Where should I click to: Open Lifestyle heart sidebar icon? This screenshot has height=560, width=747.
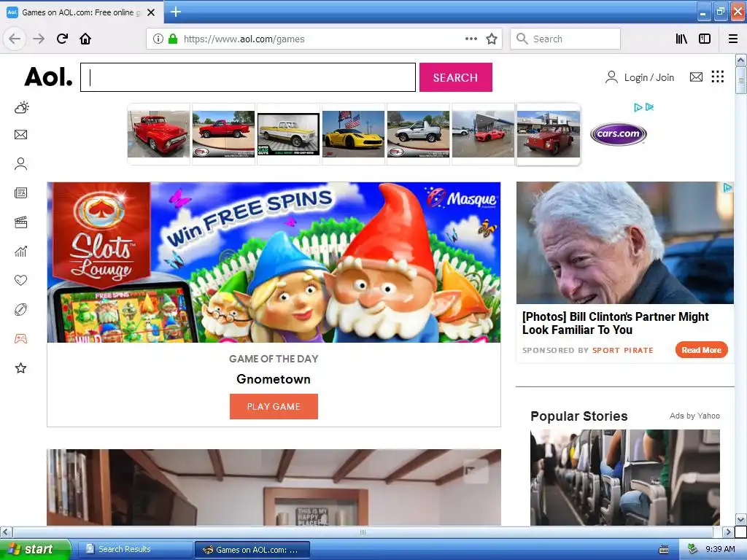(x=20, y=281)
